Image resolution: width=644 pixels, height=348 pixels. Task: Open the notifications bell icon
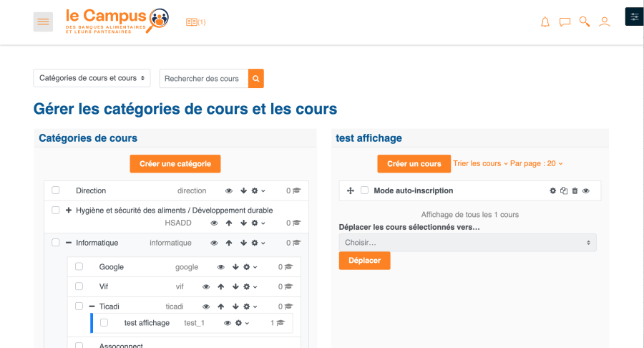[x=545, y=22]
